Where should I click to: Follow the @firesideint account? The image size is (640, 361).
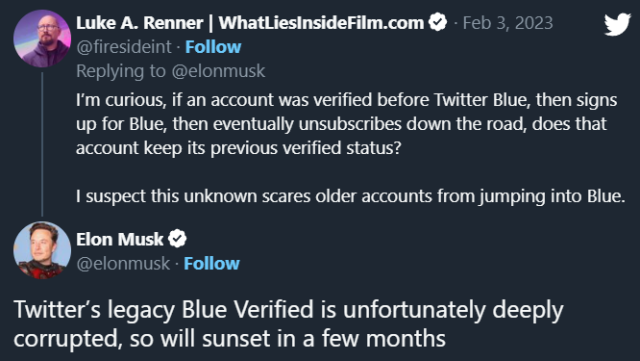(x=213, y=47)
